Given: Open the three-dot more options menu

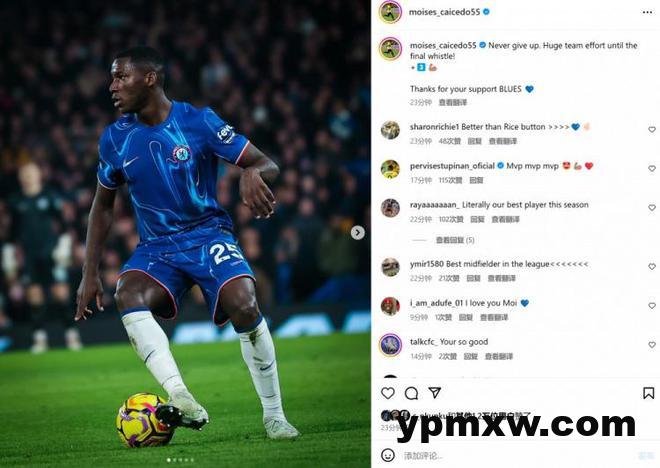Looking at the screenshot, I should pyautogui.click(x=647, y=12).
